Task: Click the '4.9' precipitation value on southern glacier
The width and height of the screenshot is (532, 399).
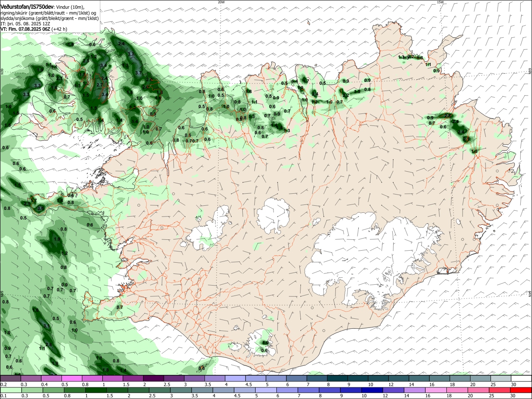Action: point(265,343)
